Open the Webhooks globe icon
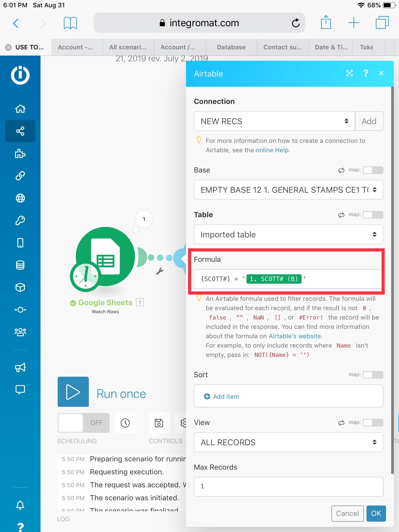This screenshot has height=532, width=399. point(20,198)
